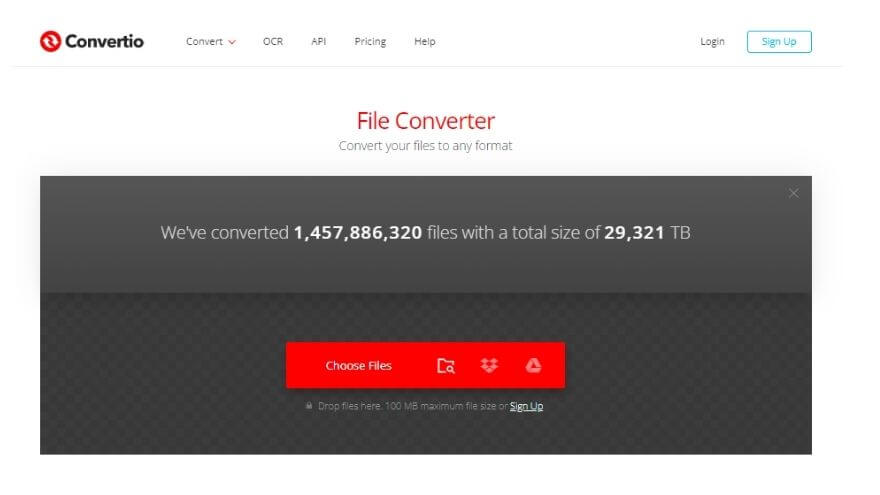Open the Pricing page

pos(370,42)
